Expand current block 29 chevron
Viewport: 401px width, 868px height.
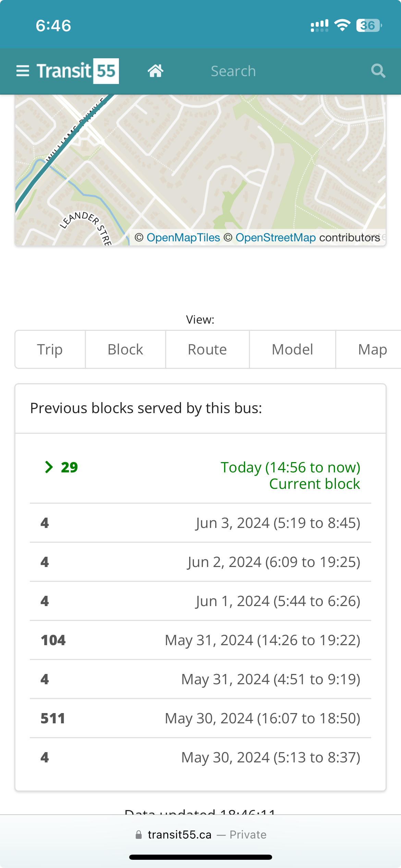coord(49,467)
